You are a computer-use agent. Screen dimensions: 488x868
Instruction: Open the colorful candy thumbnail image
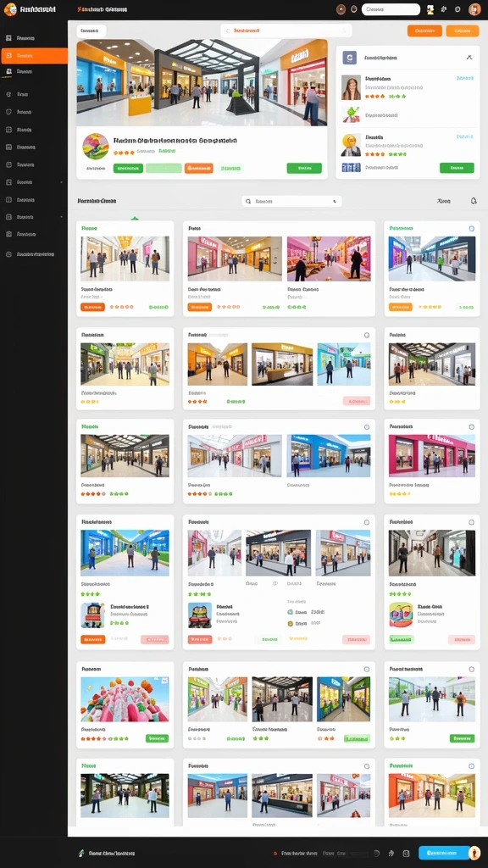(x=125, y=699)
